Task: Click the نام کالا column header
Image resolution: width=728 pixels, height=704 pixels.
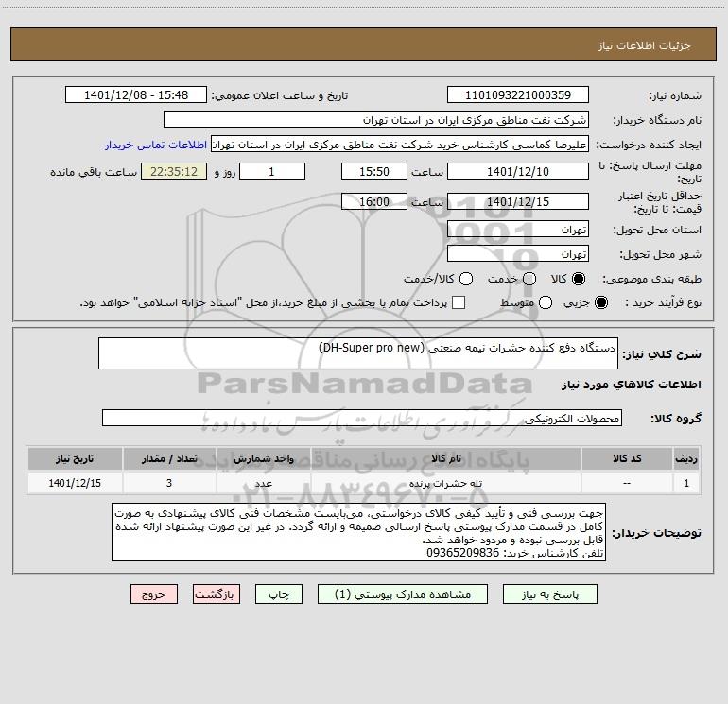Action: point(445,458)
